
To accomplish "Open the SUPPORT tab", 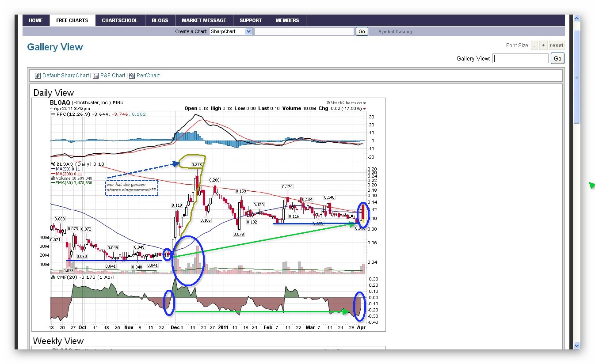I will pyautogui.click(x=251, y=20).
